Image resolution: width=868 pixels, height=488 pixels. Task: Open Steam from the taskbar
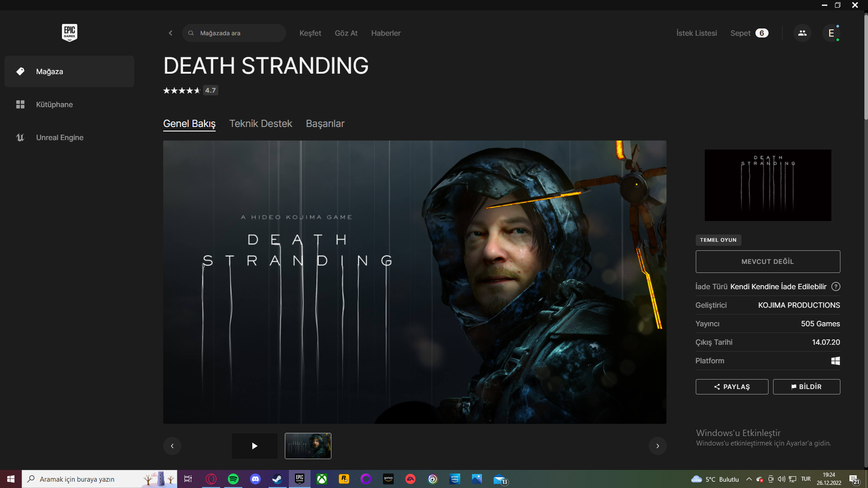(277, 479)
